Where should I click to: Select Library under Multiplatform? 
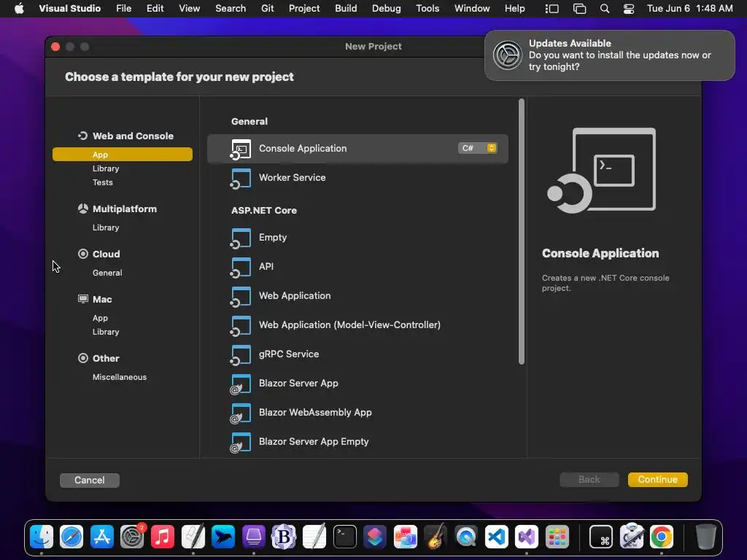106,227
